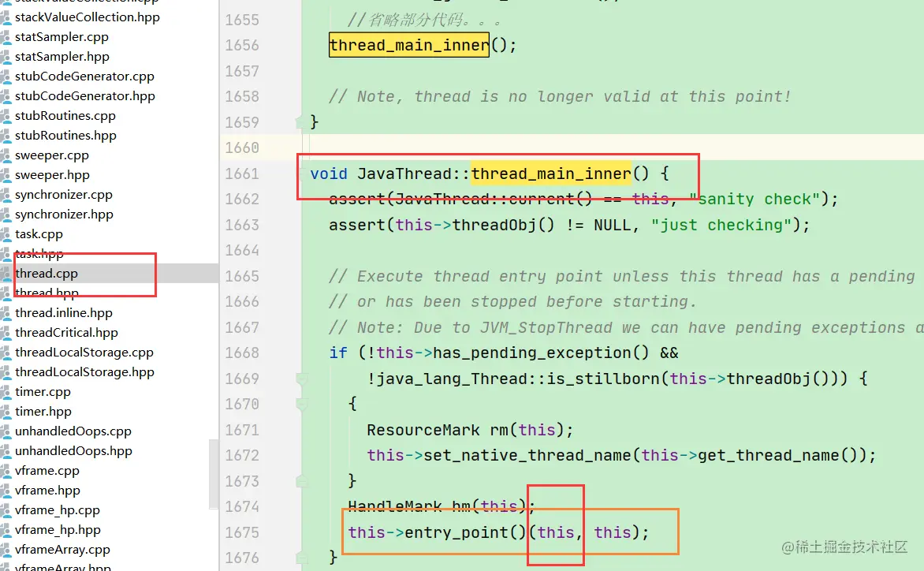Select stubRoutines.hpp file
The width and height of the screenshot is (924, 571).
(x=66, y=136)
